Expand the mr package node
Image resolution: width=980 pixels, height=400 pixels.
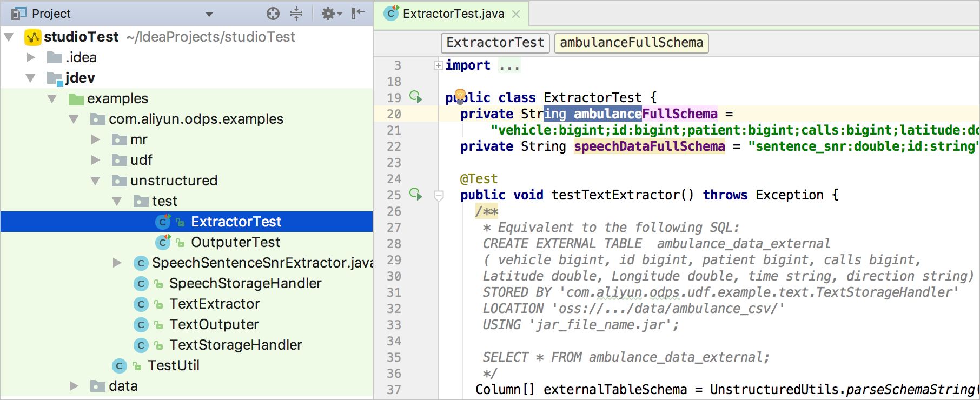pos(96,139)
